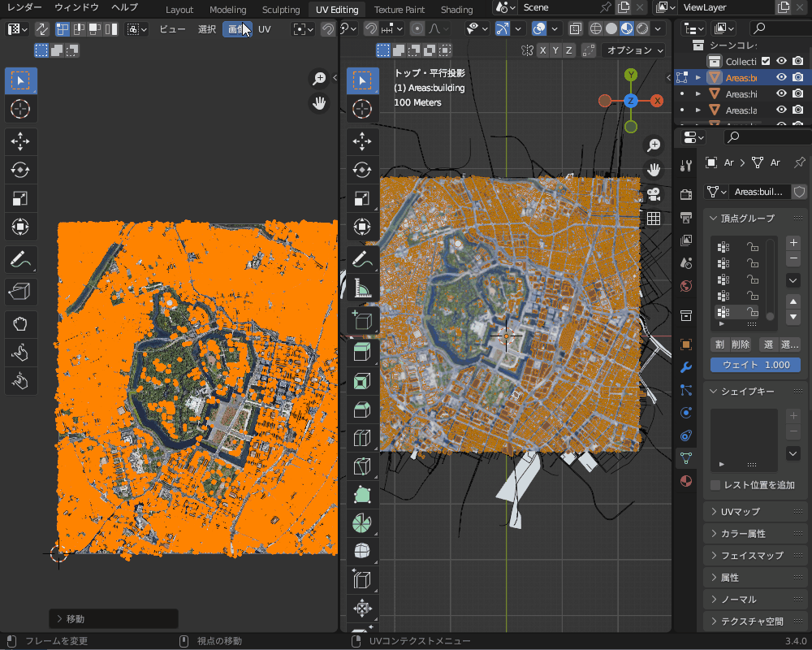Open Object Properties via the orange square icon
This screenshot has height=650, width=812.
[686, 344]
